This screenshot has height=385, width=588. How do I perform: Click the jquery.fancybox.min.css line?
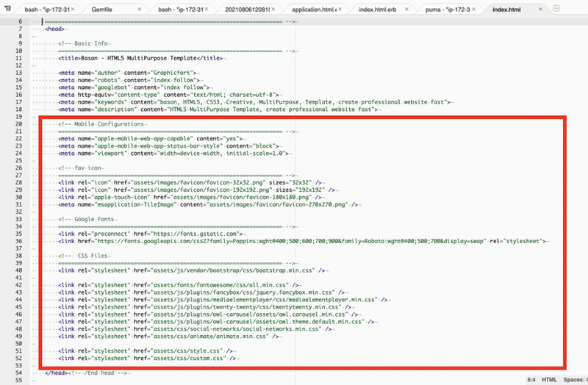pos(201,292)
